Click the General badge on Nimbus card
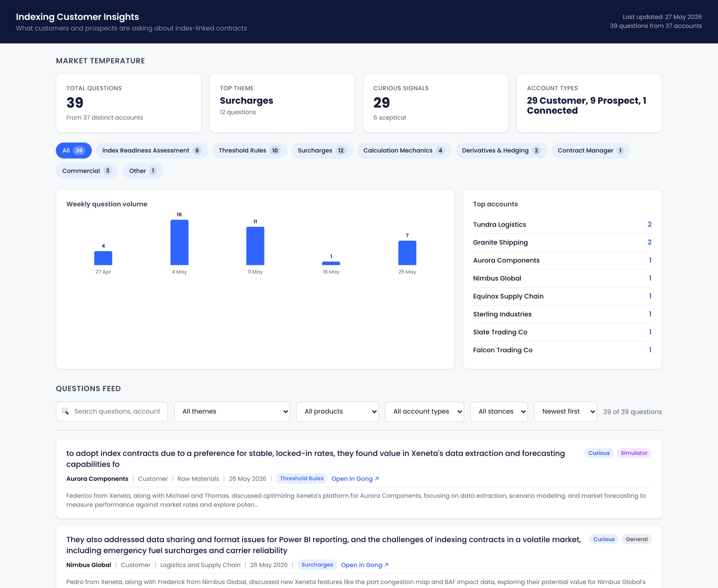Image resolution: width=718 pixels, height=588 pixels. tap(636, 540)
